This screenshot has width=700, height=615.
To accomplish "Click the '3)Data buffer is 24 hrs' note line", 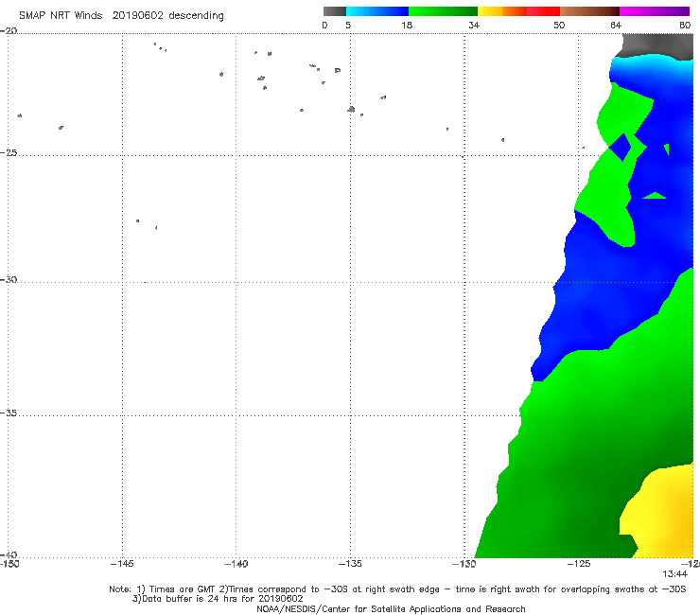I will (218, 599).
